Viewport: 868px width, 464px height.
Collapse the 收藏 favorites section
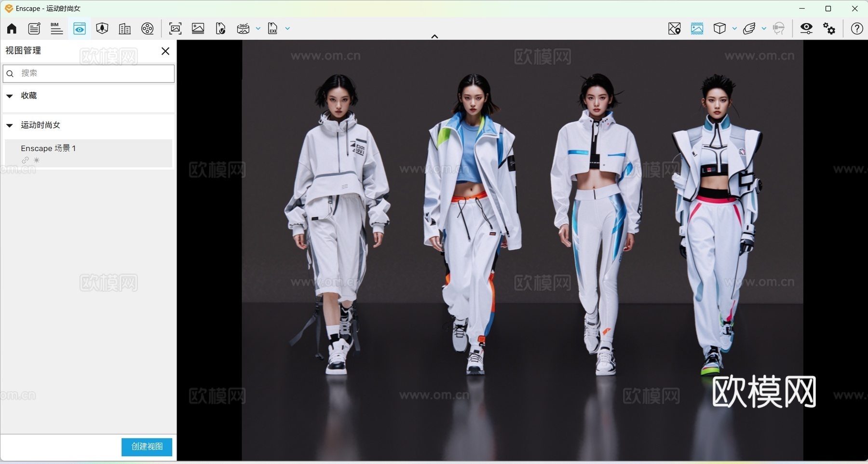tap(9, 96)
